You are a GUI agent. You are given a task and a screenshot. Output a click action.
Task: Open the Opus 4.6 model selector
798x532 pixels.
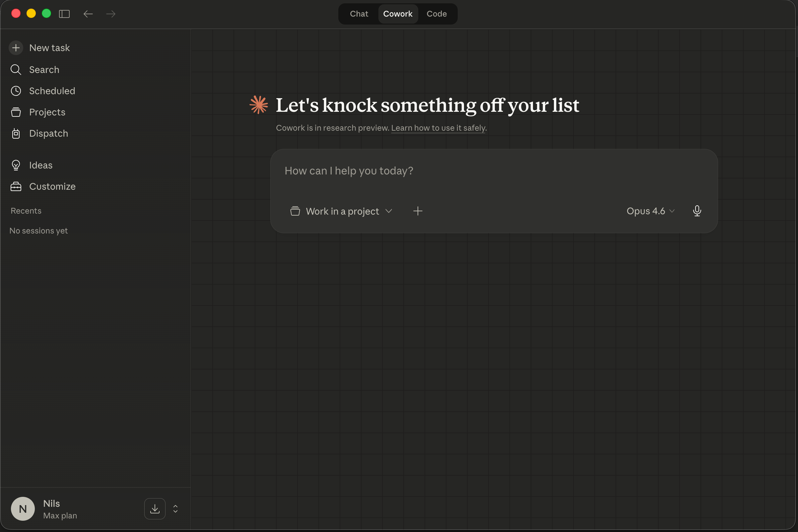650,211
